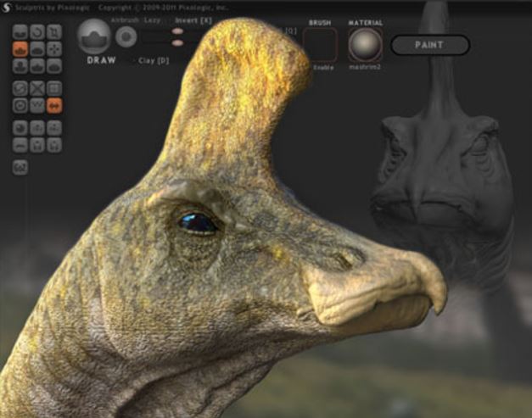
Task: Click the DRAW label under brush preview
Action: tap(101, 60)
